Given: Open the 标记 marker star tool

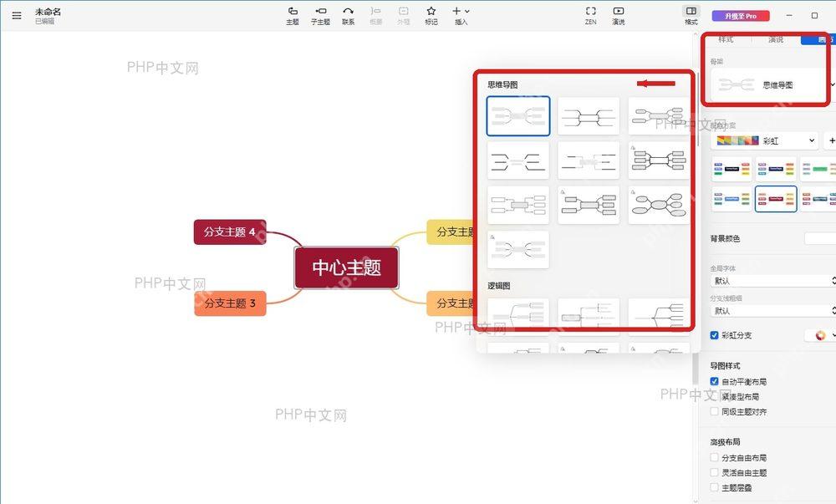Looking at the screenshot, I should click(431, 16).
